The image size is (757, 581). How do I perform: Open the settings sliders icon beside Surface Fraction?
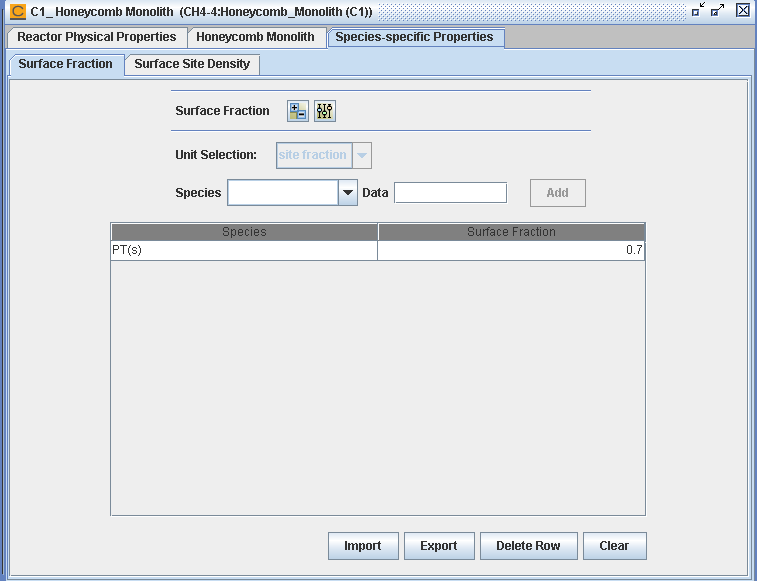coord(325,111)
